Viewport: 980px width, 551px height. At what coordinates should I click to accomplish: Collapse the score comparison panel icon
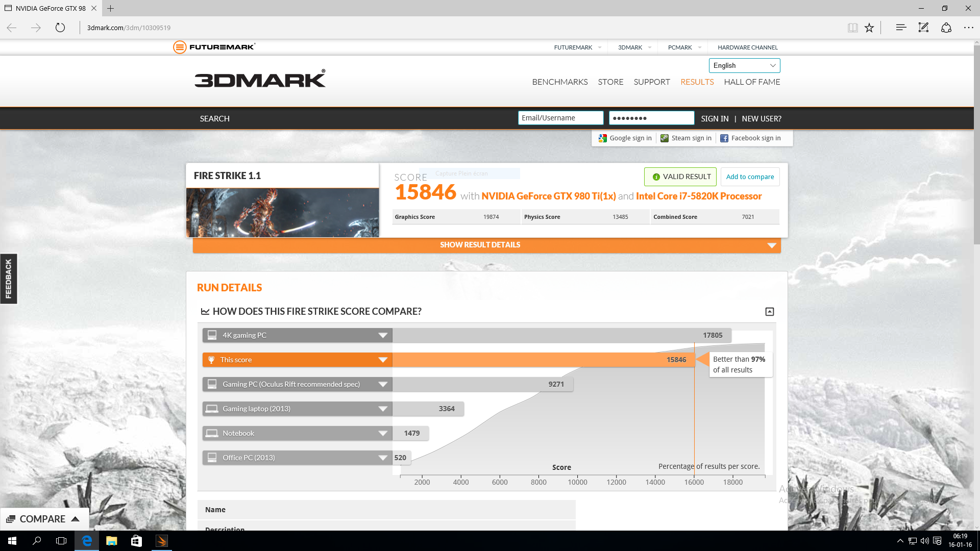pyautogui.click(x=770, y=312)
